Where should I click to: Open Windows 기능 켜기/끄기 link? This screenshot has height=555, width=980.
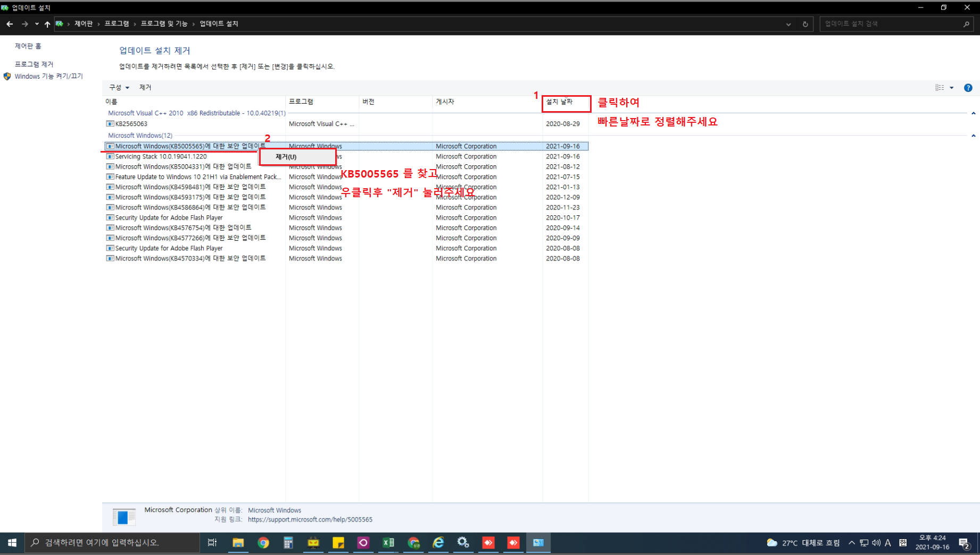pyautogui.click(x=49, y=77)
